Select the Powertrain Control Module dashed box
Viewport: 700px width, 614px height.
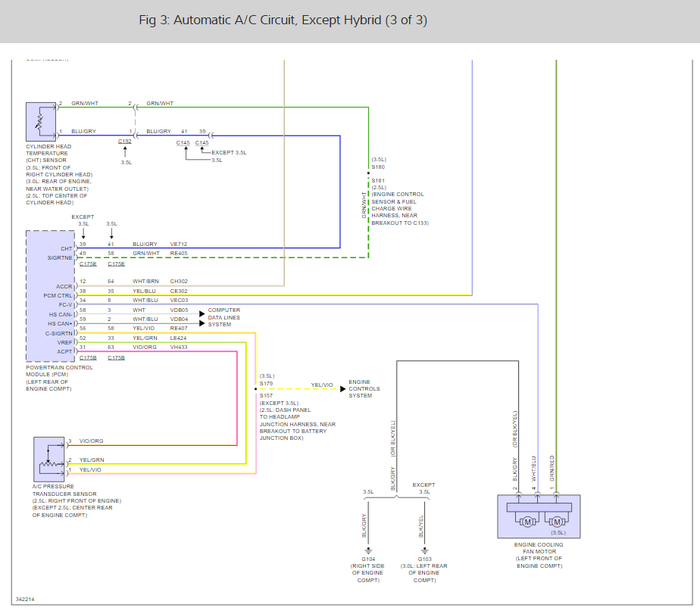[50, 296]
